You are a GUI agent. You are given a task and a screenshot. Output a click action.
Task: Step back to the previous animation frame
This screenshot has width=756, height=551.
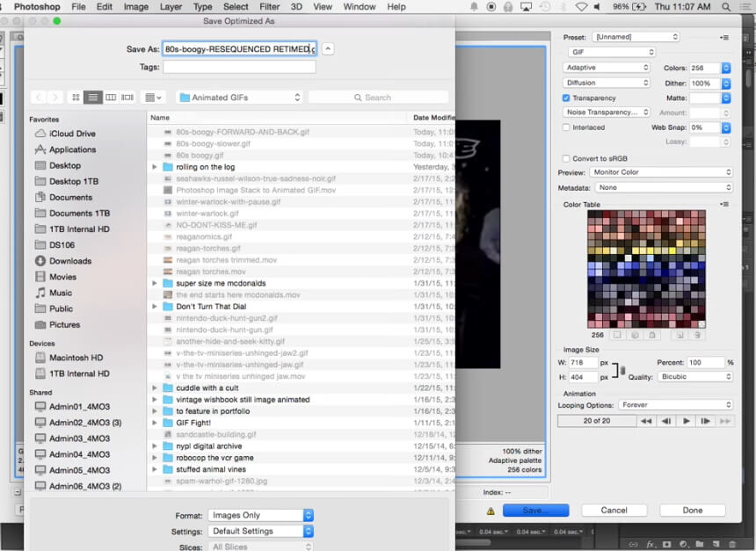tap(666, 421)
